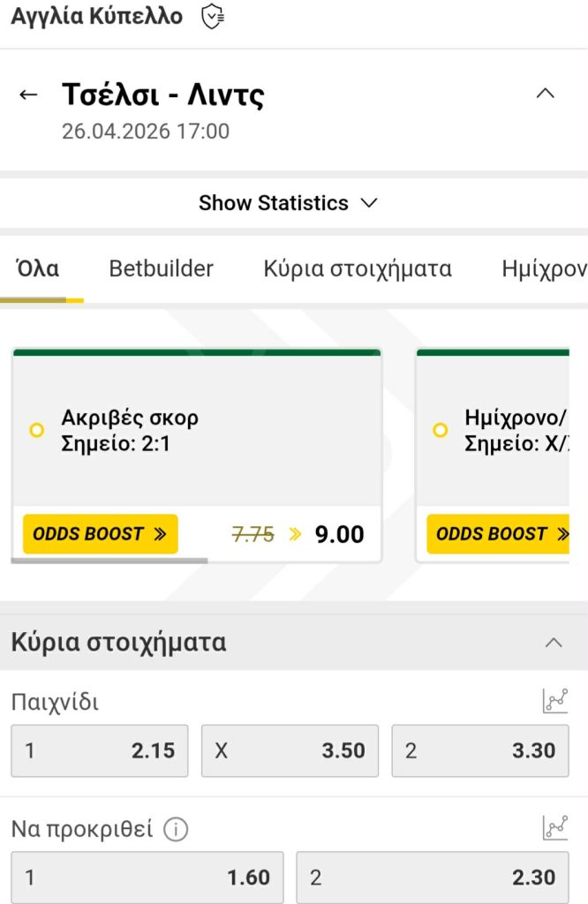Pick the draw at odds 3.50
Viewport: 588px width, 904px height.
pyautogui.click(x=290, y=750)
